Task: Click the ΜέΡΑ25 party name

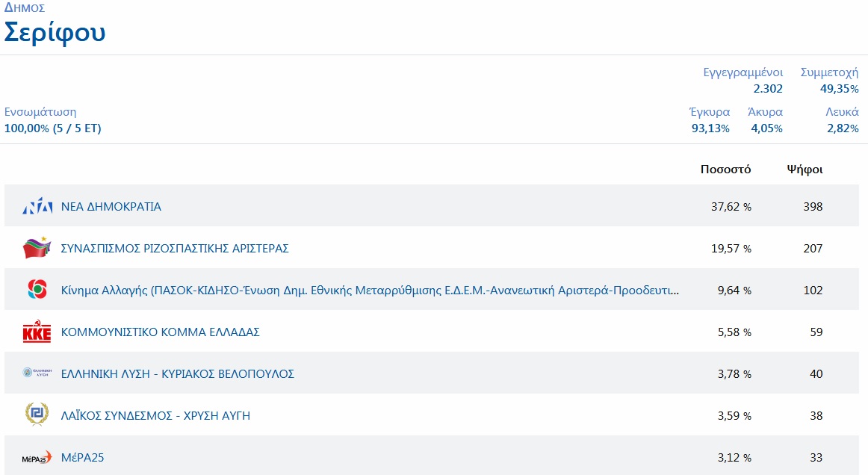Action: click(82, 457)
